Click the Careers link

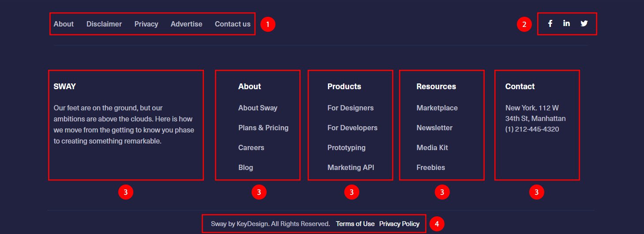pos(251,148)
